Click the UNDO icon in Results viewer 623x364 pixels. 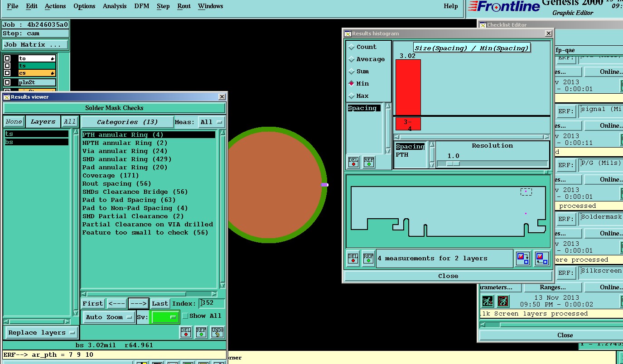point(217,332)
